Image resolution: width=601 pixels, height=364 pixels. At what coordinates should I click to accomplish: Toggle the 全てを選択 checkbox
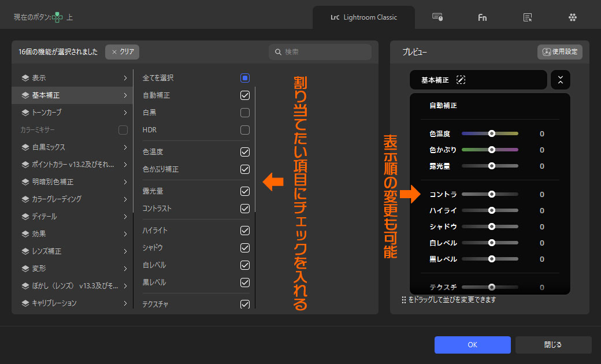(245, 78)
